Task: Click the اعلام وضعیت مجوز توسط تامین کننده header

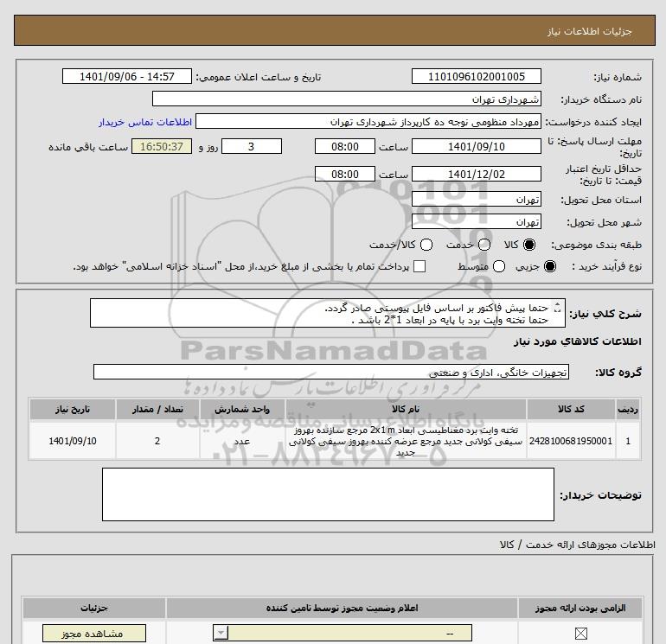Action: [342, 608]
